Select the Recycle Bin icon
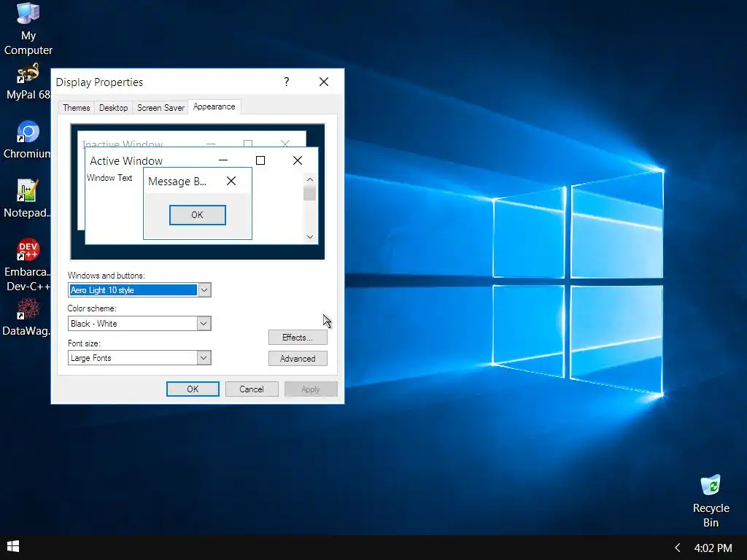 pyautogui.click(x=711, y=501)
